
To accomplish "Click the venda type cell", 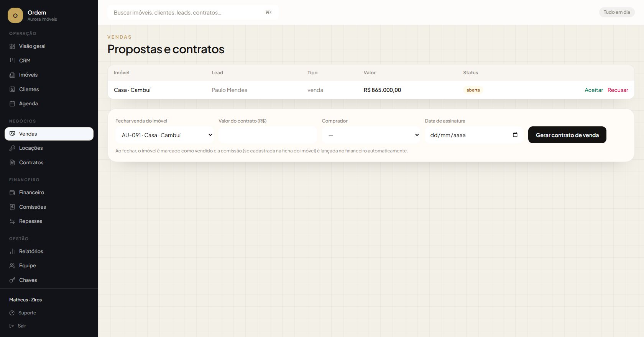I will 315,90.
